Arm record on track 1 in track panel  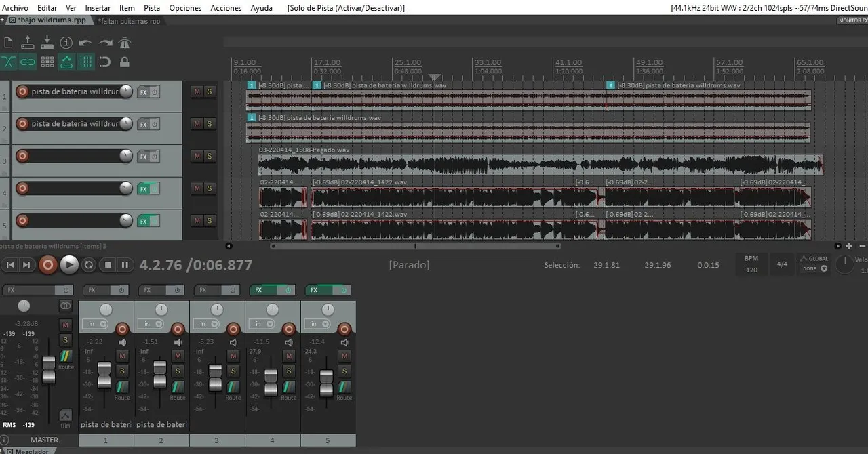tap(22, 91)
